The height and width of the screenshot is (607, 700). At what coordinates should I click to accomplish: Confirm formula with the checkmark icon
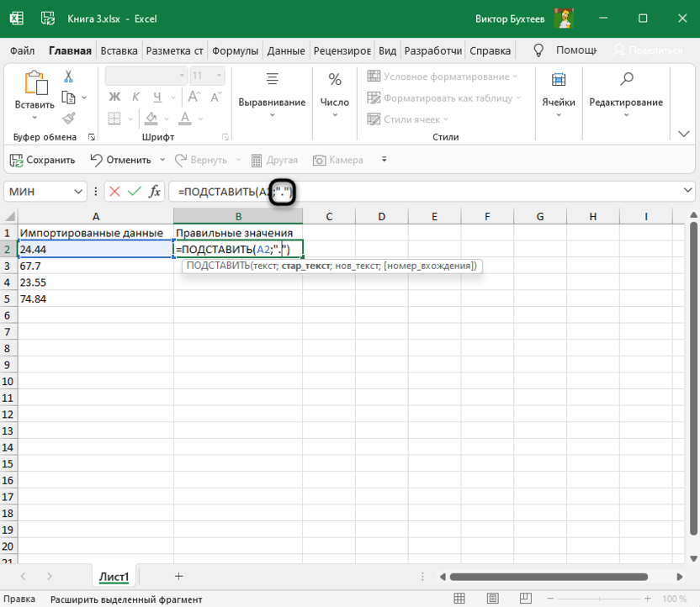pos(134,192)
